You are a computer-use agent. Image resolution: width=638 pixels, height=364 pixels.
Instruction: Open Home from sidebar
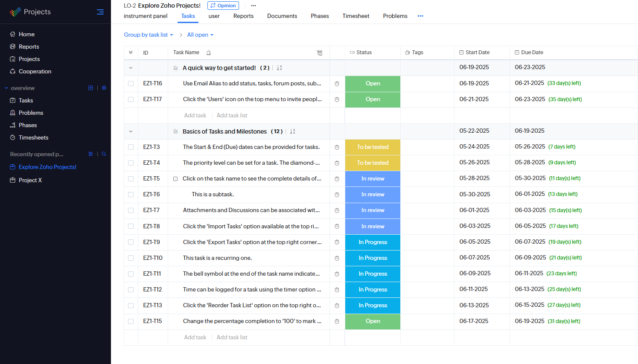(26, 34)
